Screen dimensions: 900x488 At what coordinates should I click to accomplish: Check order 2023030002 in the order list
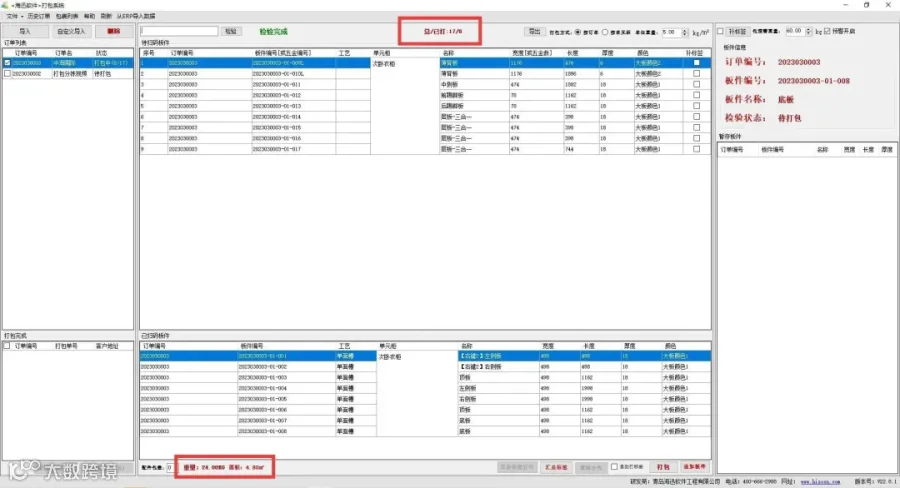(x=7, y=73)
